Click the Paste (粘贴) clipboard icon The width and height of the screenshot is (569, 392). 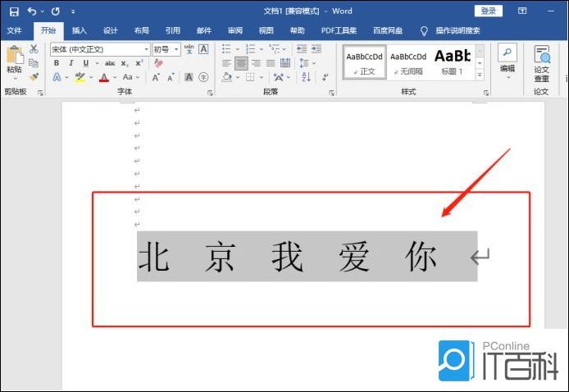(15, 55)
